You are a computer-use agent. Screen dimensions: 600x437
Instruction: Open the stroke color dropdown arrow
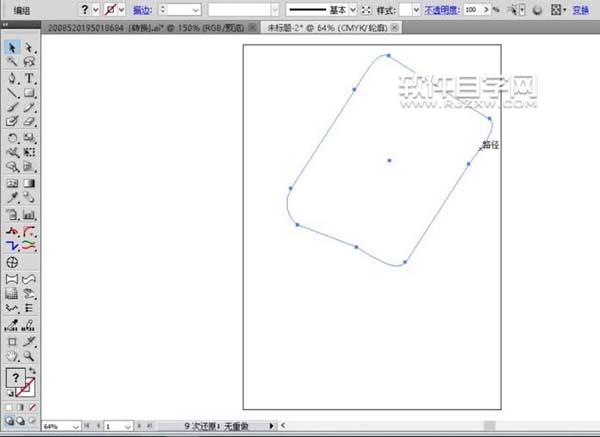[x=121, y=10]
